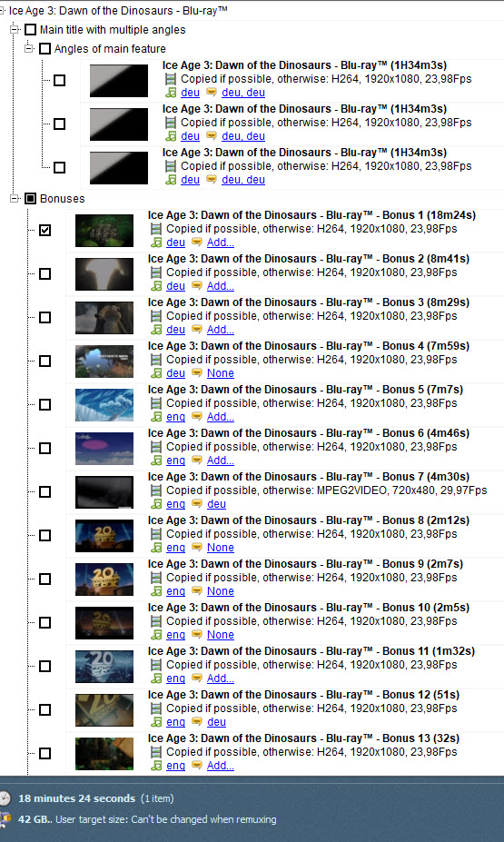Open the 'Add...' subtitle link for Bonus 2
504x842 pixels.
(x=221, y=286)
